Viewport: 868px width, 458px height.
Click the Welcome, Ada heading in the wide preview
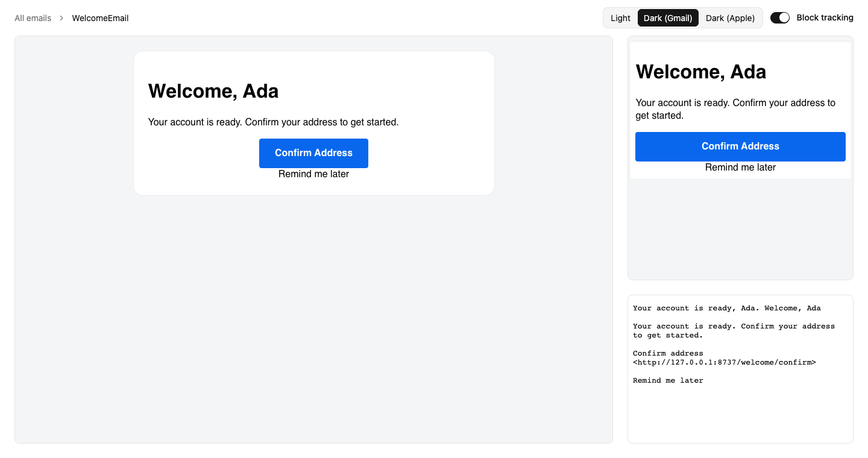coord(213,91)
